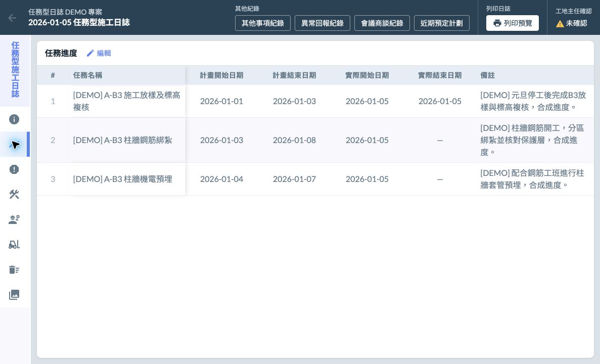Click the note starting with 元旦停工後
Screen dimensions: 600x364
(x=533, y=101)
